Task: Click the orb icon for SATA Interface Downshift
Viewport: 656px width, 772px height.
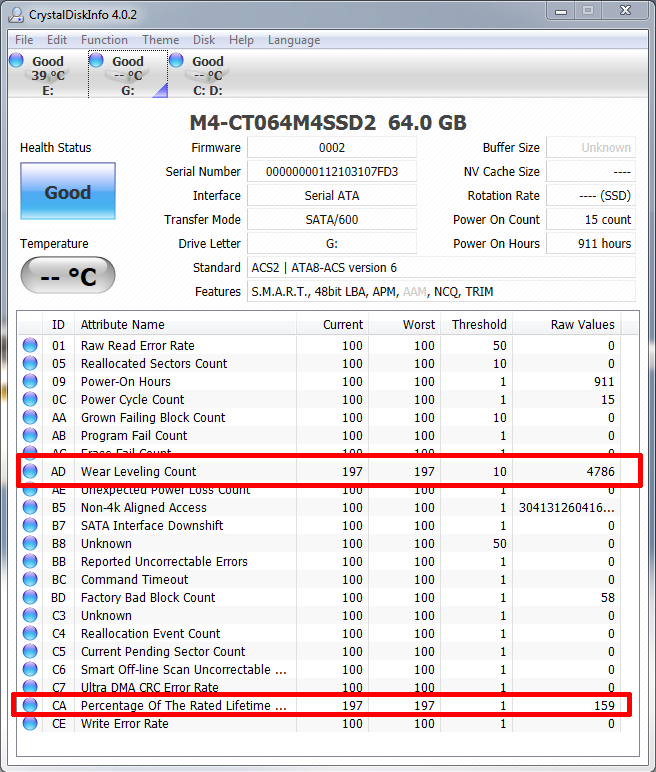Action: [30, 525]
